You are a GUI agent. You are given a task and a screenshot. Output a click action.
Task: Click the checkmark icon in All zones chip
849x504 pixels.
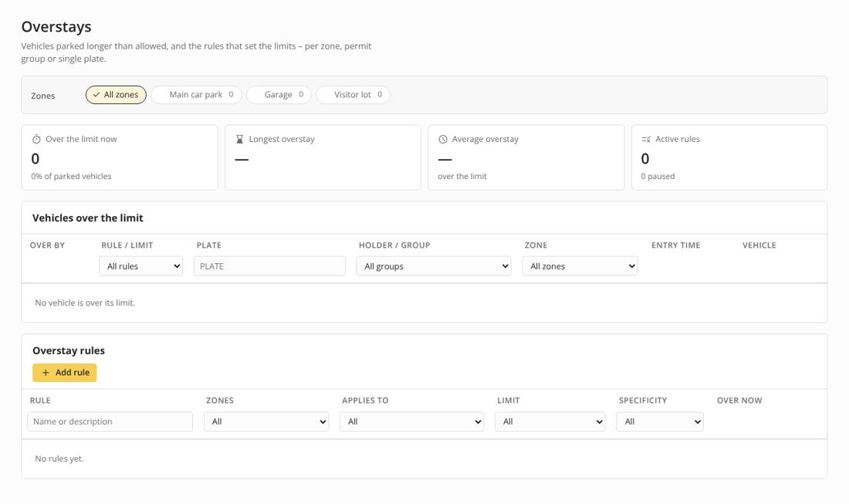(x=96, y=95)
